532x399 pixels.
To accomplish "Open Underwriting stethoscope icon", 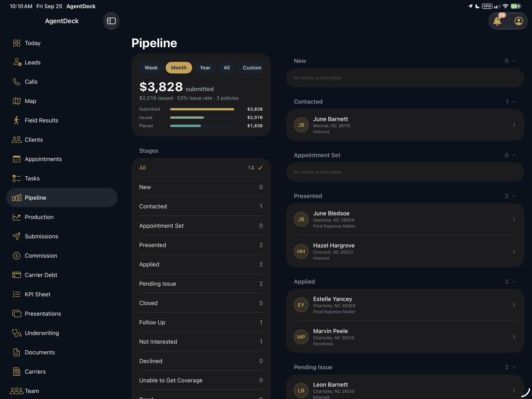I will [17, 333].
